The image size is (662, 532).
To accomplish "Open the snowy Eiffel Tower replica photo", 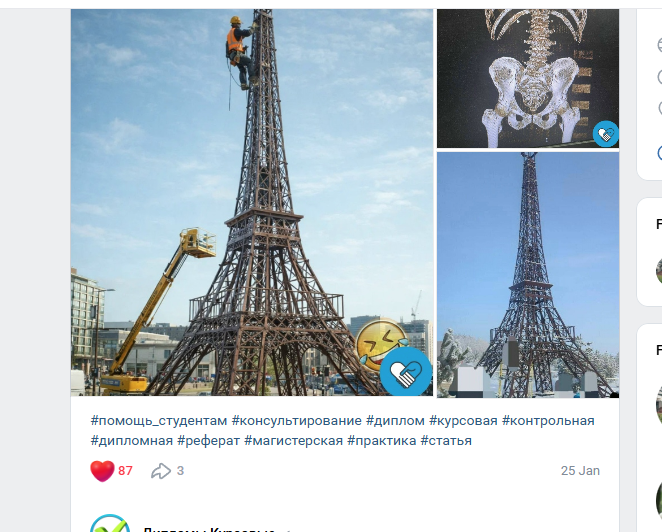I will click(528, 275).
